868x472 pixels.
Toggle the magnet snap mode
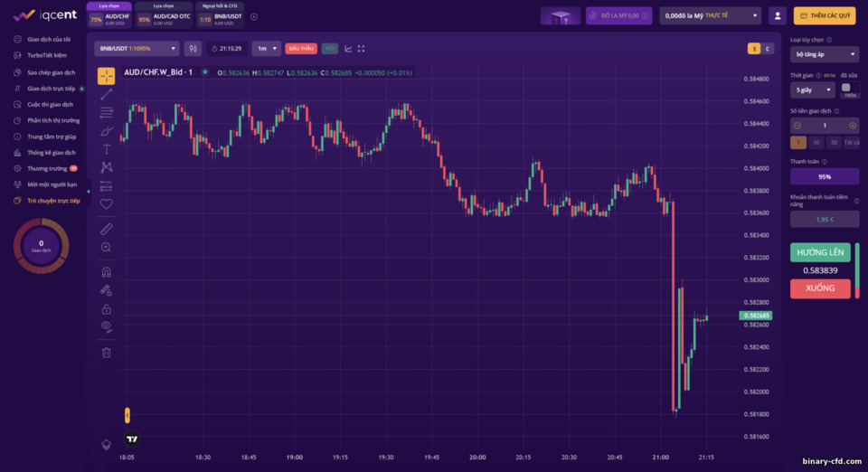[x=107, y=271]
